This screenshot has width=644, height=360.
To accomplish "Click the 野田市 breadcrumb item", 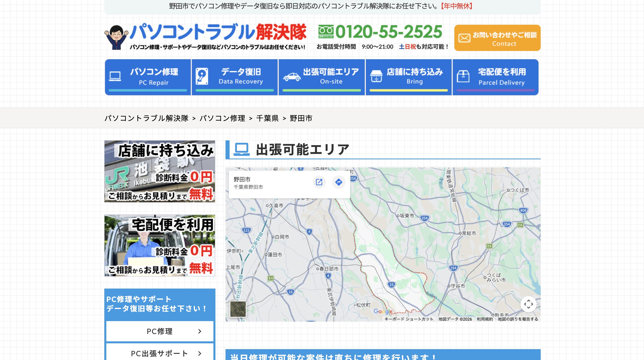I will click(301, 118).
